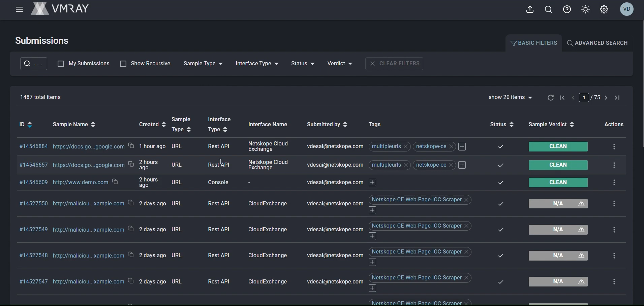Screen dimensions: 644x306
Task: Open submission #14546657
Action: pos(34,165)
